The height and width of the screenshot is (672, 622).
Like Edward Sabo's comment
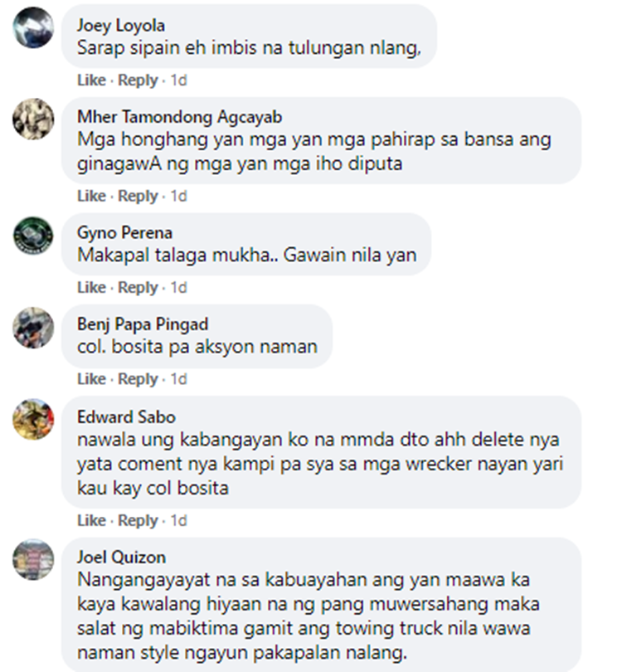[91, 520]
